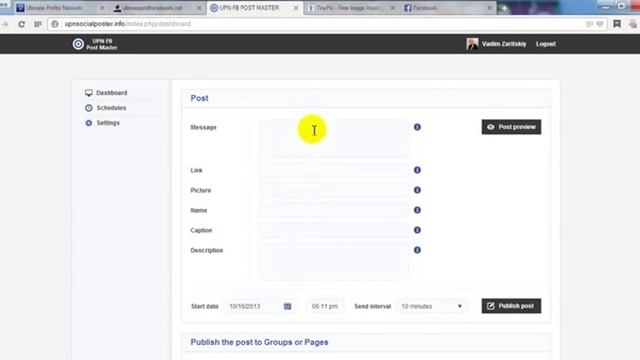
Task: Click the Caption input field
Action: [334, 230]
